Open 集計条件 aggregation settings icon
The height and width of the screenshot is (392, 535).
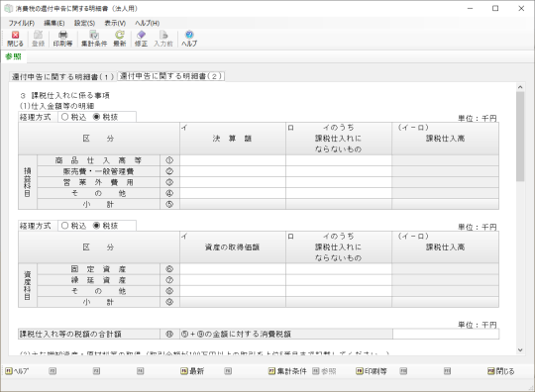(x=94, y=39)
